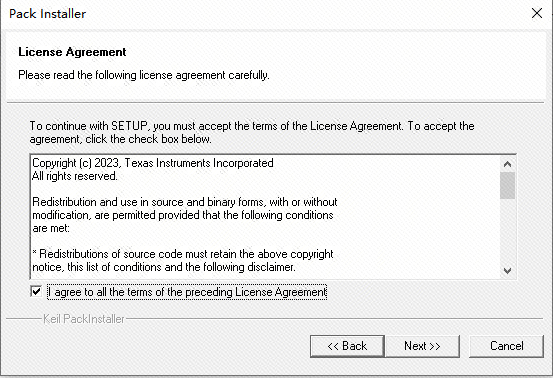553x378 pixels.
Task: Go to previous step with Back button
Action: click(x=347, y=346)
